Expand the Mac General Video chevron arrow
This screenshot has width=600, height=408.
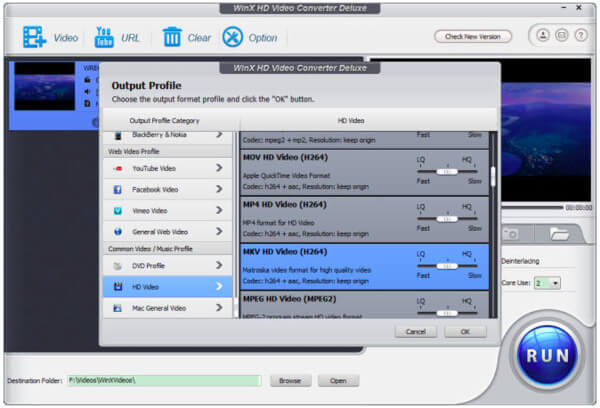tap(219, 307)
